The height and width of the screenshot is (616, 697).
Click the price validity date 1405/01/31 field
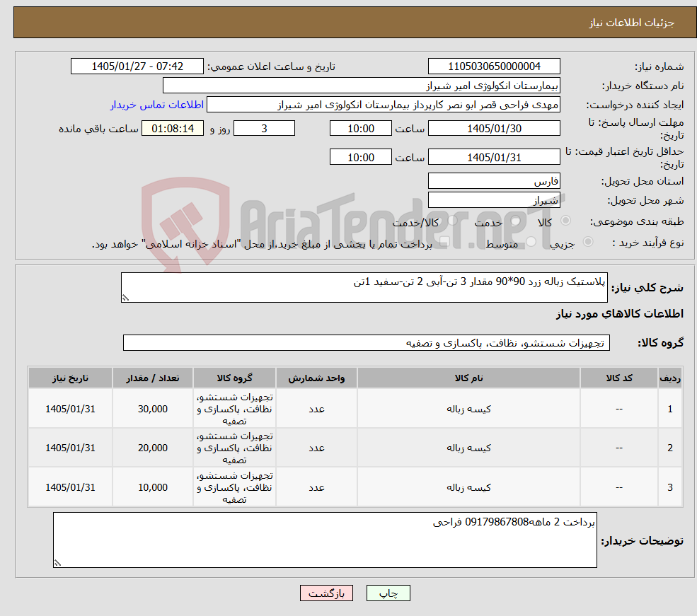pos(494,157)
